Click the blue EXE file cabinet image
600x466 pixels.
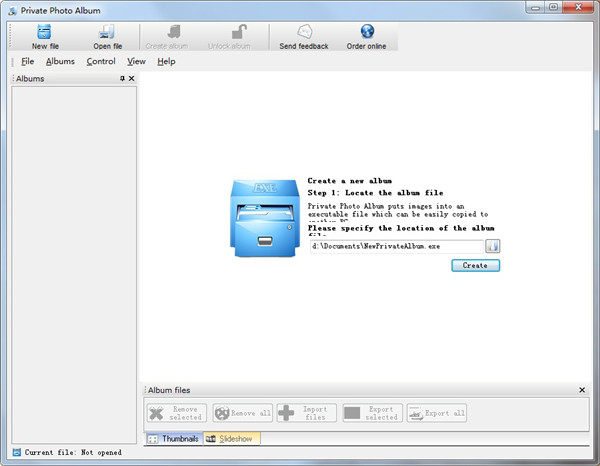click(265, 218)
